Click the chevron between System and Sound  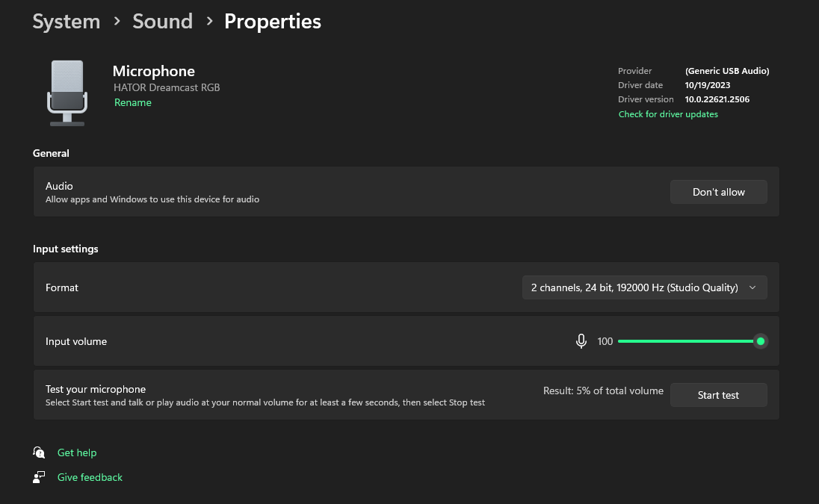click(117, 22)
